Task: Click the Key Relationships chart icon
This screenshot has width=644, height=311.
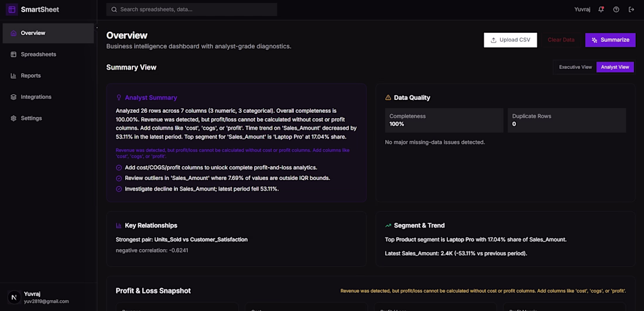Action: [119, 225]
